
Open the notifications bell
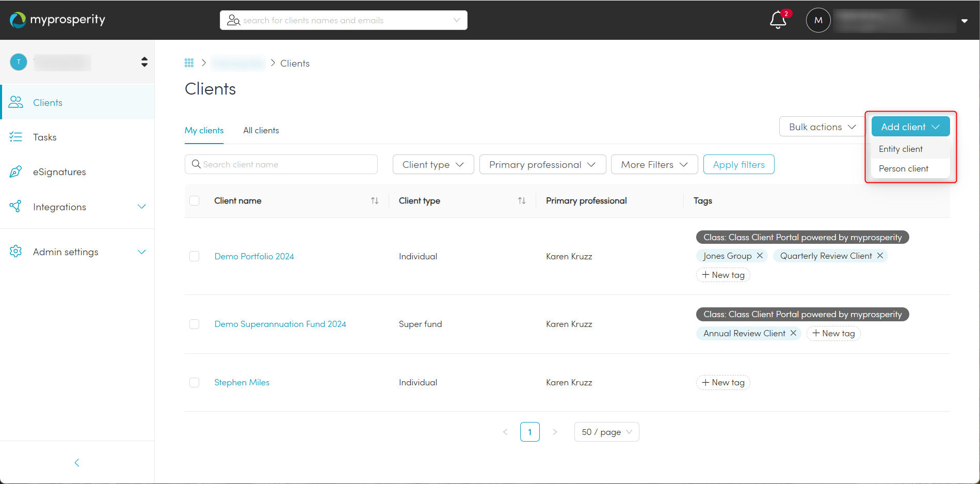coord(778,20)
